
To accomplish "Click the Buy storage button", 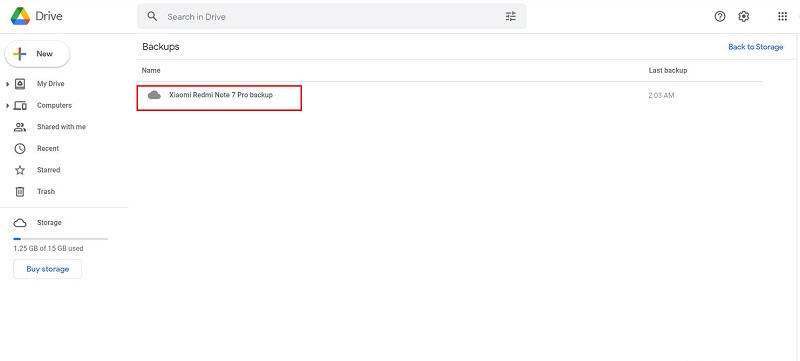I will point(47,269).
